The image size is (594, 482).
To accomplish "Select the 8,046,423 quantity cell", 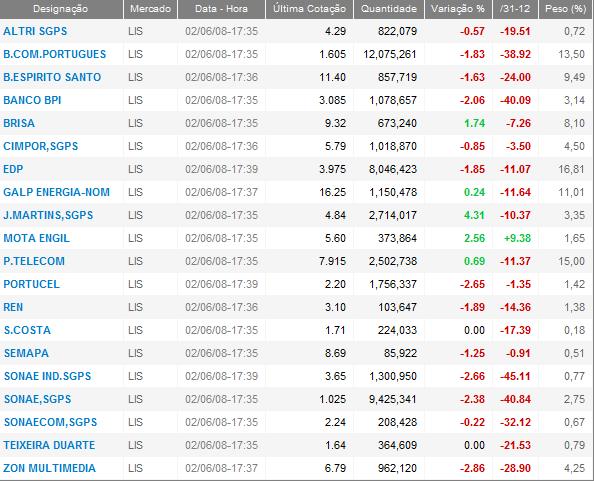I will (x=393, y=169).
